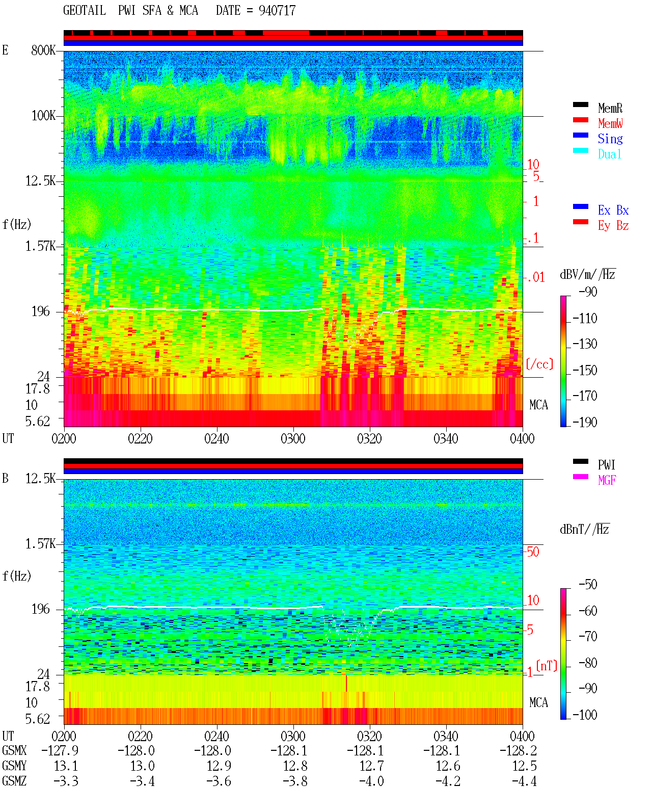Click the GSMY value '12.9'
This screenshot has height=812, width=652.
[x=219, y=766]
